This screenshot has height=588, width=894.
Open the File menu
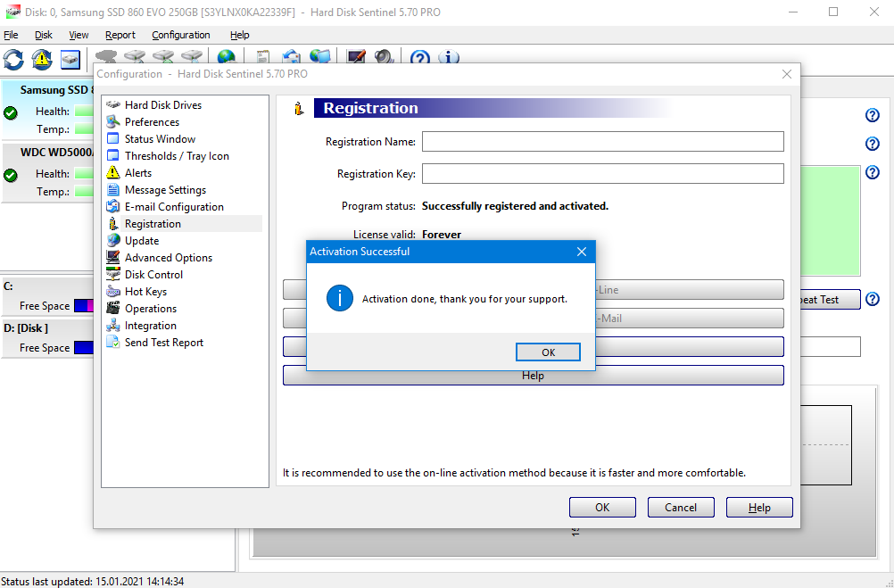11,35
